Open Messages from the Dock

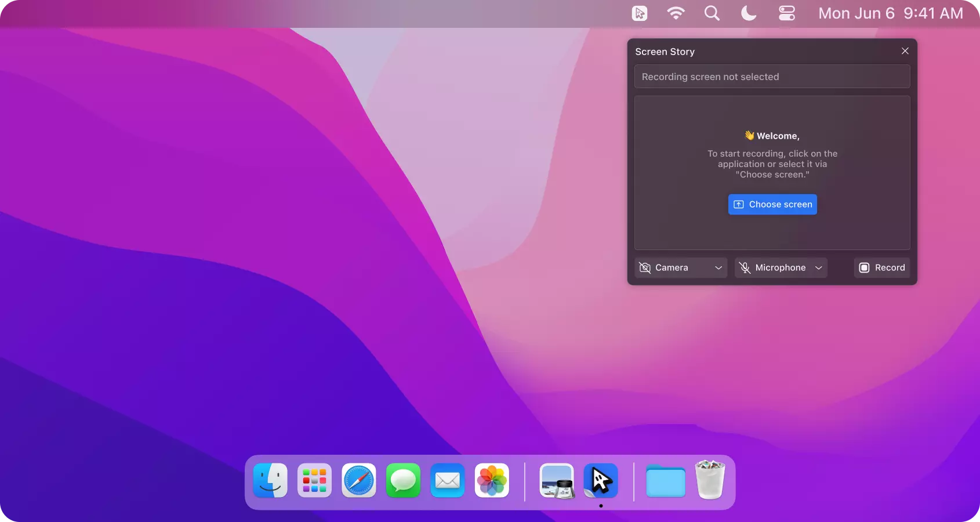point(402,481)
